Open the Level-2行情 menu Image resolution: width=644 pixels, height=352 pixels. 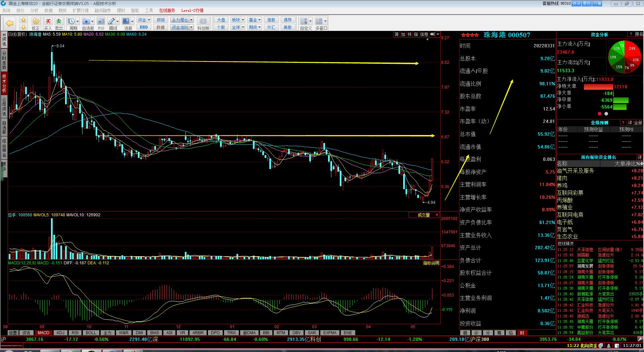pyautogui.click(x=192, y=10)
